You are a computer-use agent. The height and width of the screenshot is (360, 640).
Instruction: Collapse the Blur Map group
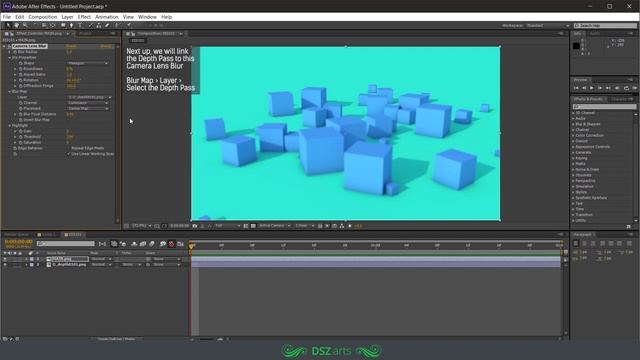tap(10, 91)
